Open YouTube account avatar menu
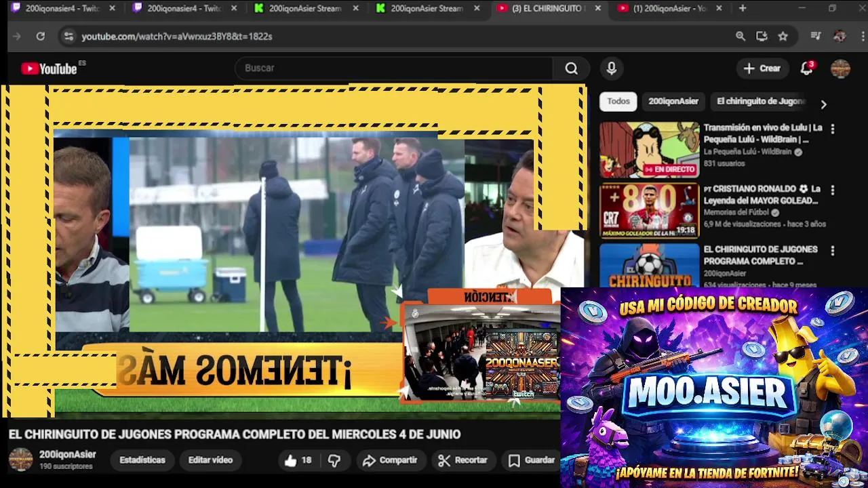This screenshot has height=488, width=868. point(840,68)
